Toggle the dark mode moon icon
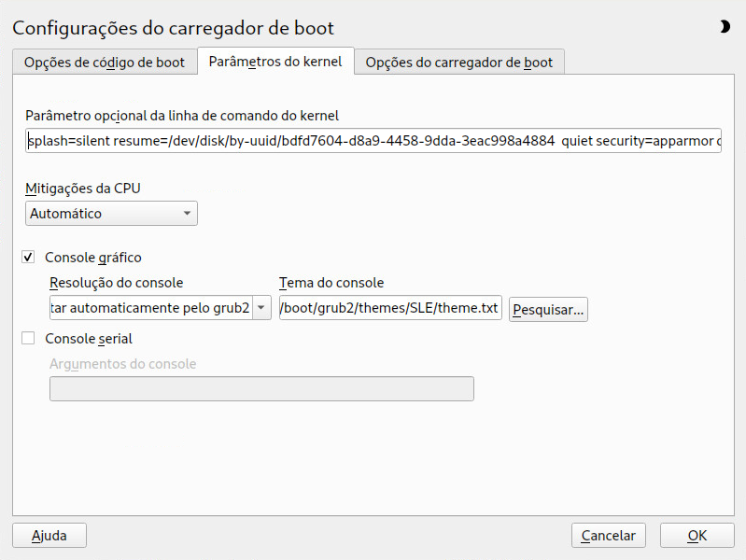Image resolution: width=746 pixels, height=560 pixels. point(725,27)
